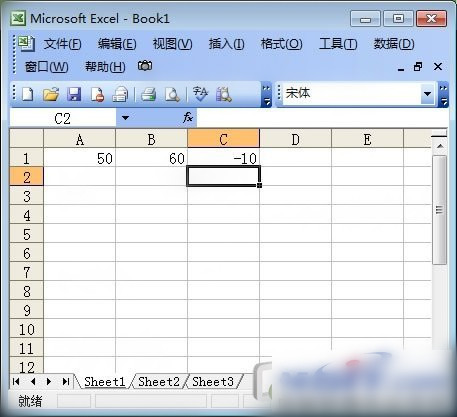The width and height of the screenshot is (457, 417).
Task: Open the 视图(V) menu
Action: tap(172, 44)
